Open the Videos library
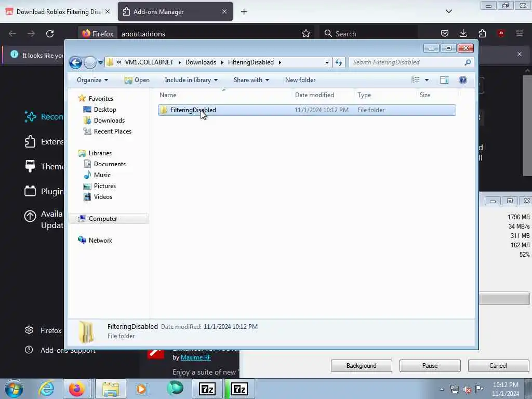532x399 pixels. coord(103,197)
